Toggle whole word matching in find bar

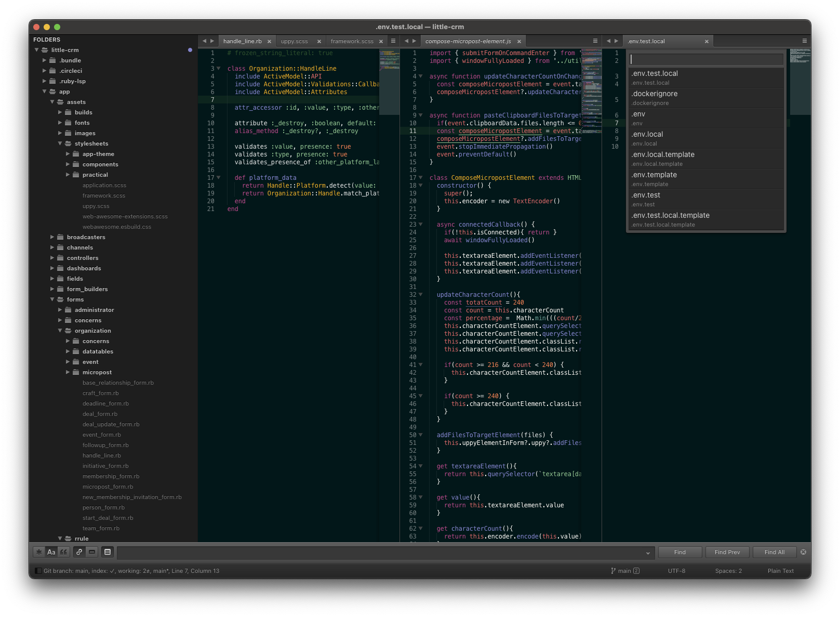(63, 552)
